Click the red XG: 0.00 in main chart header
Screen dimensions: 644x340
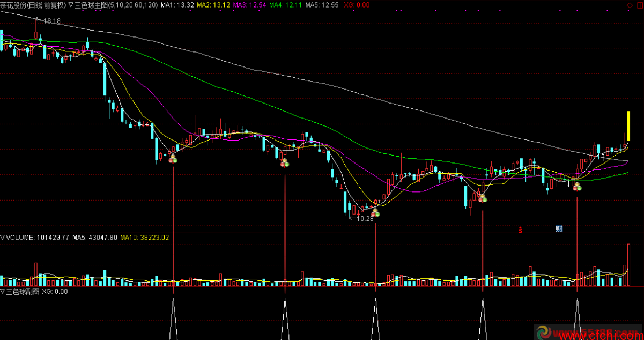356,4
